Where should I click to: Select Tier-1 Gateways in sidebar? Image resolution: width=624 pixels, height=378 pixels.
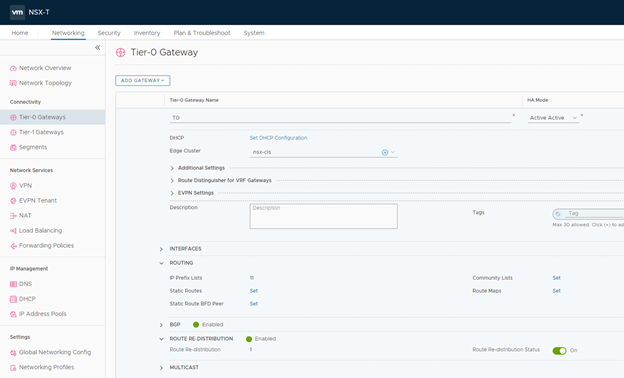point(41,132)
